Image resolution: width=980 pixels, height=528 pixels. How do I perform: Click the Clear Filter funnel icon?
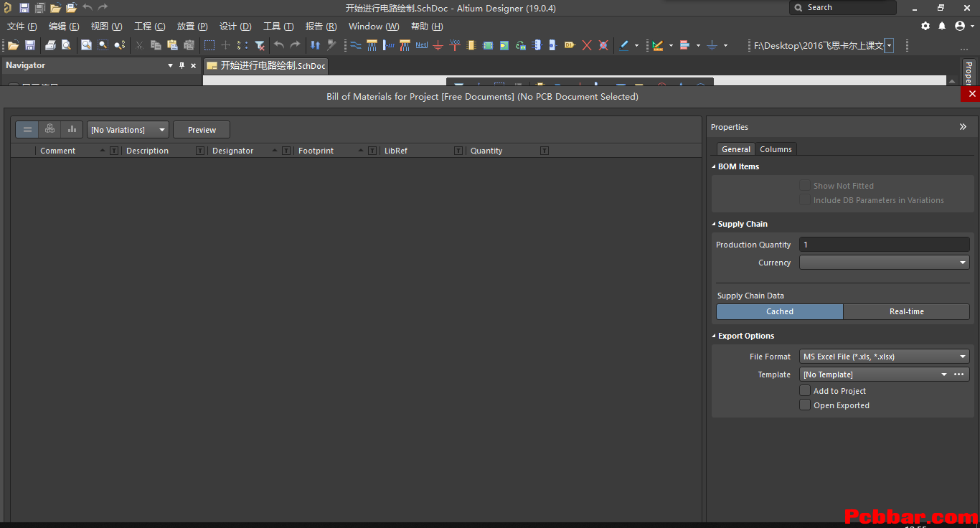coord(260,45)
